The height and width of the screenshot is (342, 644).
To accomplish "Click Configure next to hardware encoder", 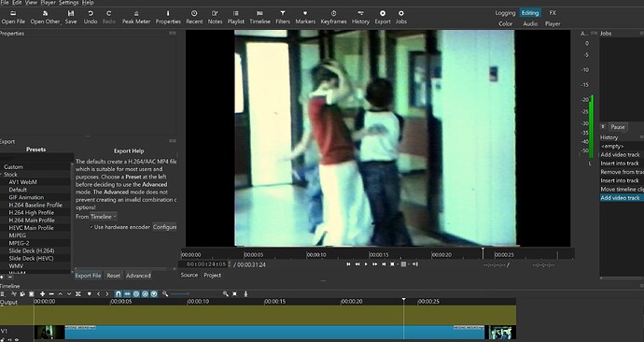I will tap(164, 227).
